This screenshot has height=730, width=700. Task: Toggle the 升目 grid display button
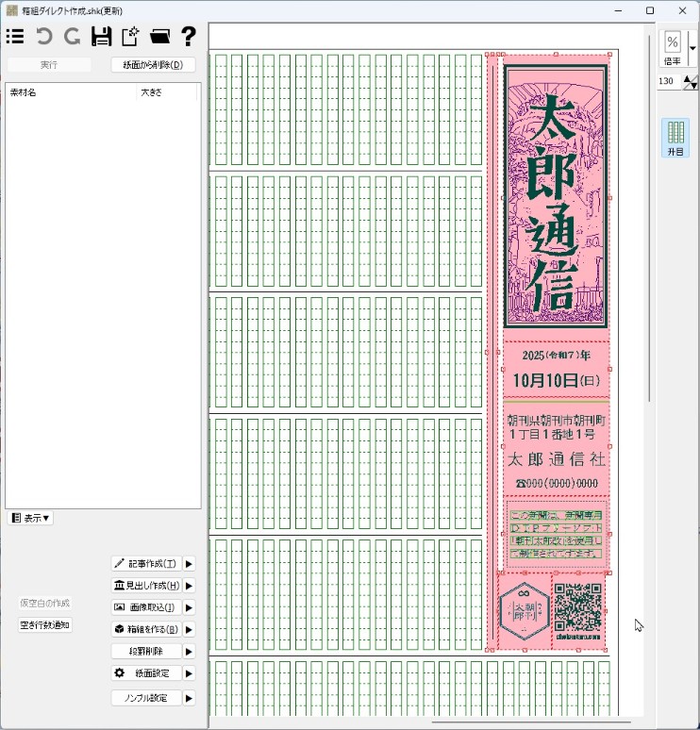point(675,138)
